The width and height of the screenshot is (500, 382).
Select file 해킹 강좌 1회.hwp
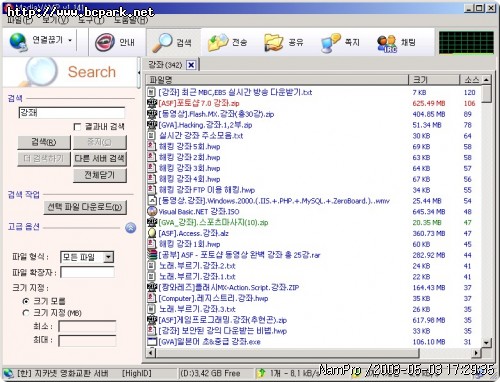189,244
